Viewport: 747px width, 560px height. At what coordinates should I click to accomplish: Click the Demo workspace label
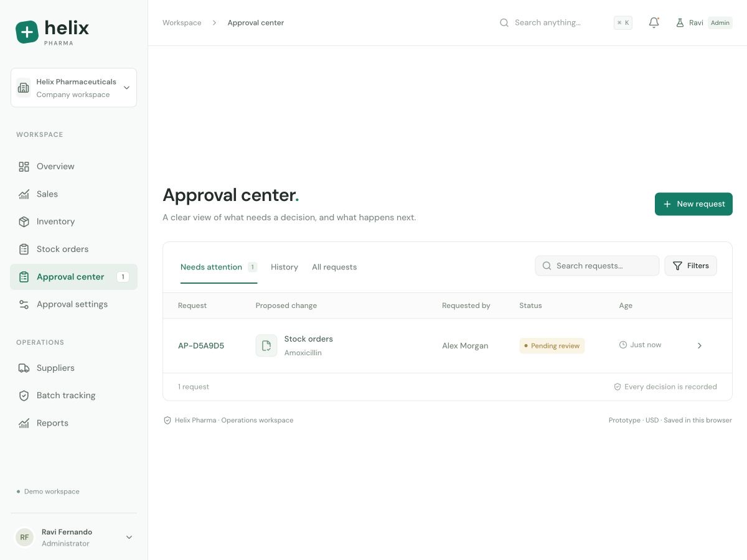point(52,492)
